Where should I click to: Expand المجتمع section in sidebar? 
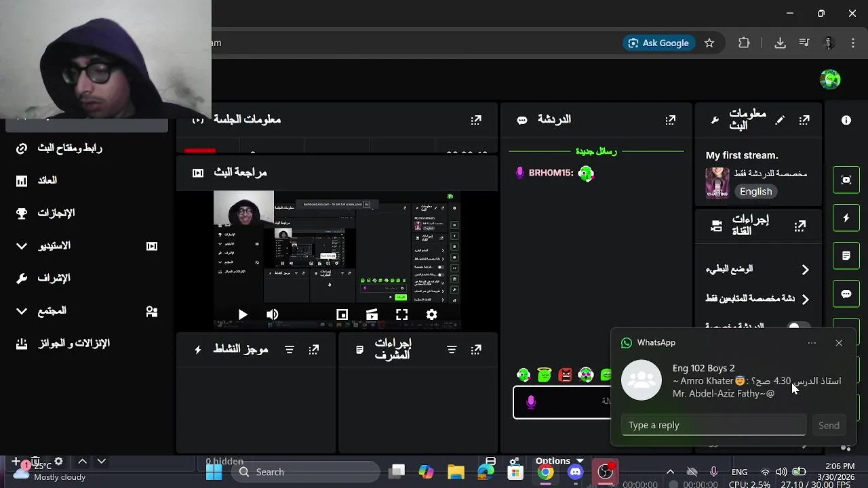(87, 310)
